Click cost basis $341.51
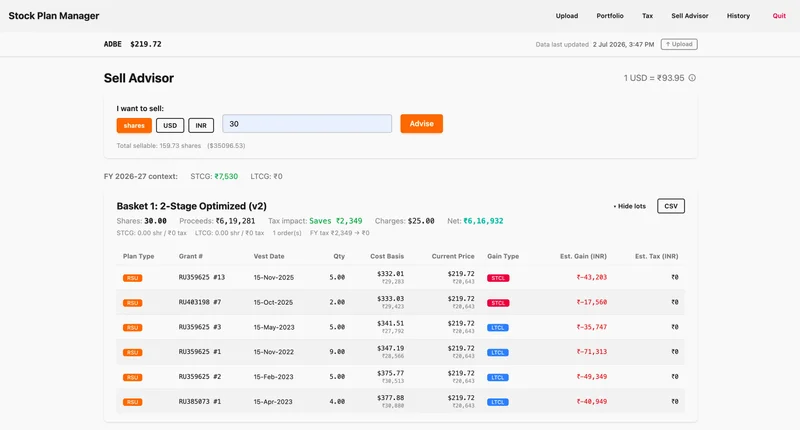This screenshot has width=800, height=430. coord(390,323)
